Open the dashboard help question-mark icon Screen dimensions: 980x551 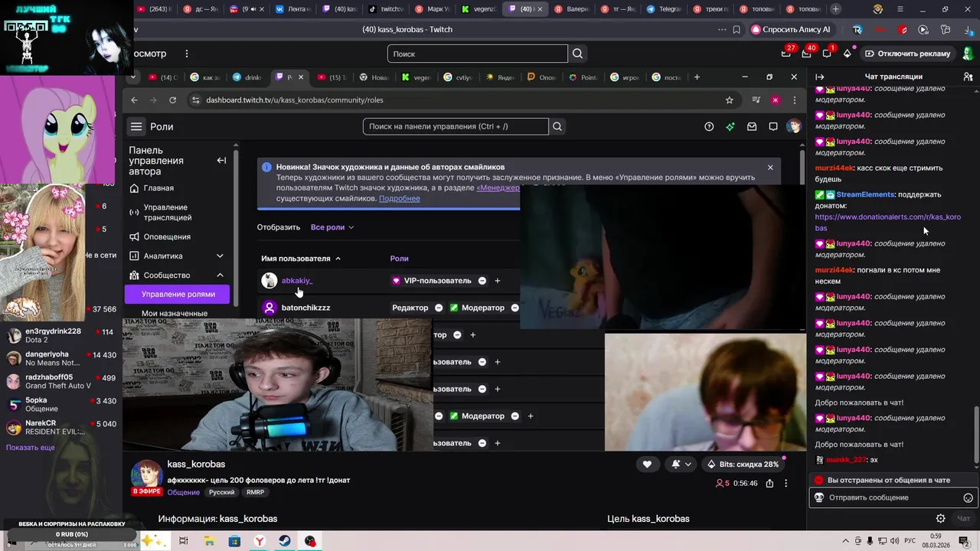pyautogui.click(x=709, y=127)
